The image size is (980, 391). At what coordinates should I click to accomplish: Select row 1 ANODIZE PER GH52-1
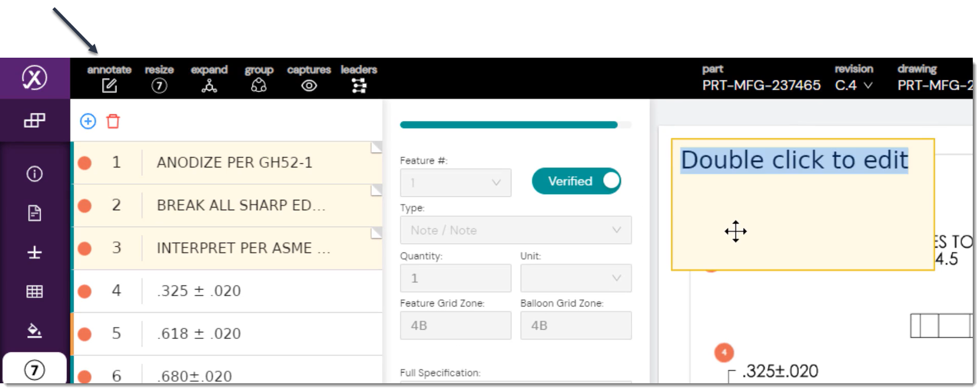[x=227, y=162]
